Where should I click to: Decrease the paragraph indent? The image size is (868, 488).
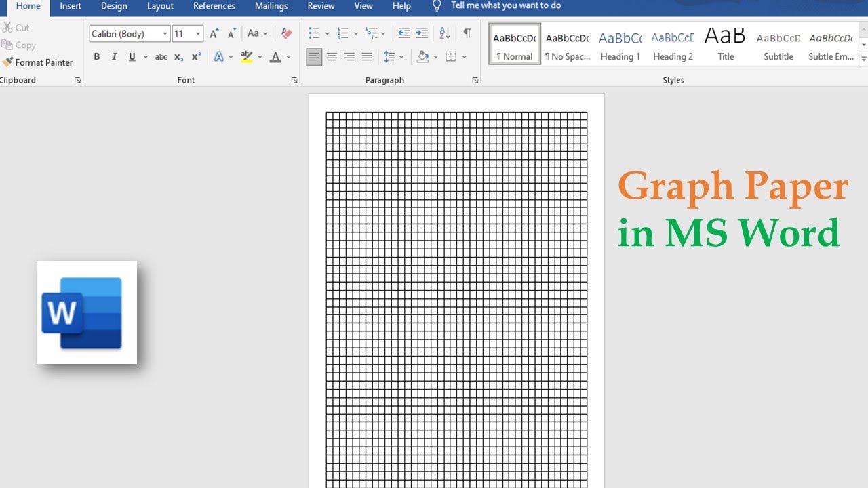404,33
